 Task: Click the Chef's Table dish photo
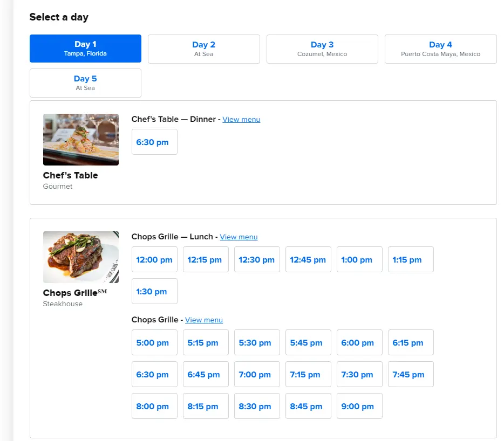point(80,139)
